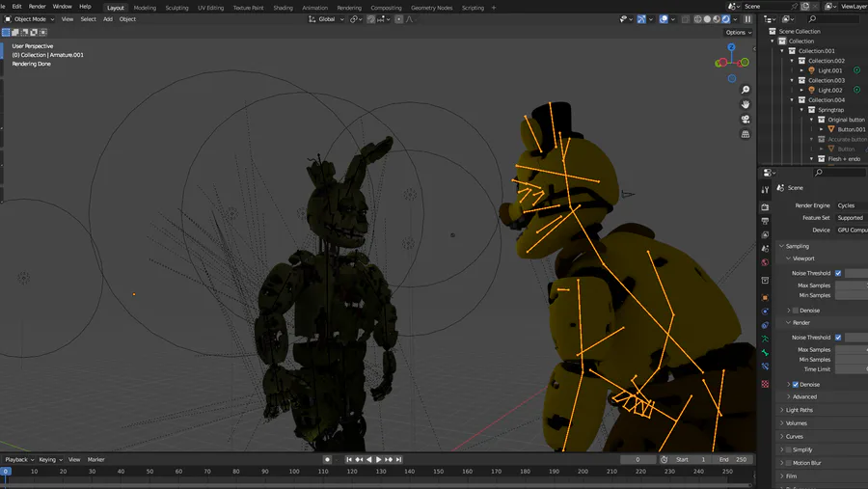This screenshot has height=489, width=868.
Task: Toggle viewport overlays display
Action: 664,19
